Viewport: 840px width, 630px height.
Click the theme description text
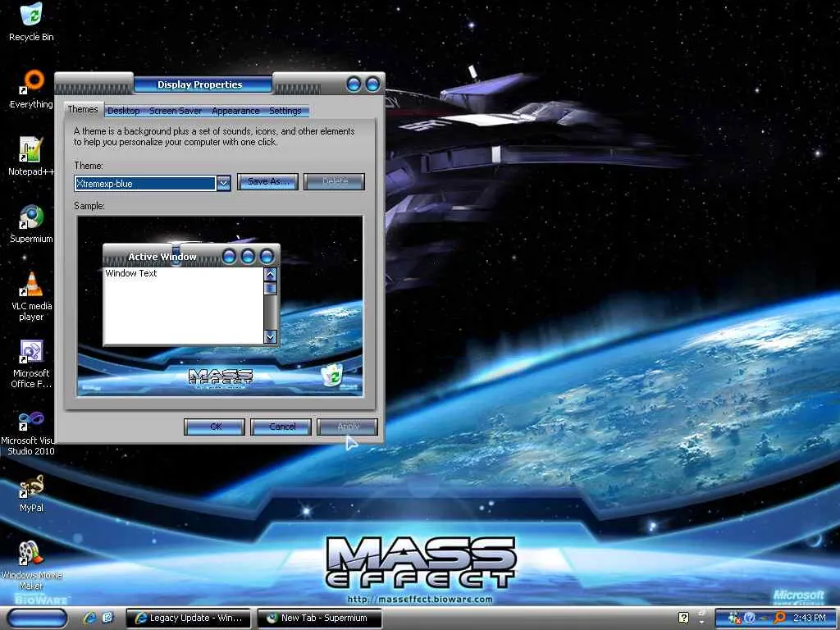pos(214,137)
